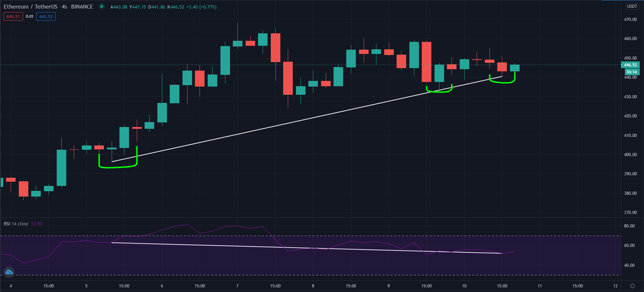Click the 390.00 price axis label
644x292 pixels.
(x=630, y=173)
